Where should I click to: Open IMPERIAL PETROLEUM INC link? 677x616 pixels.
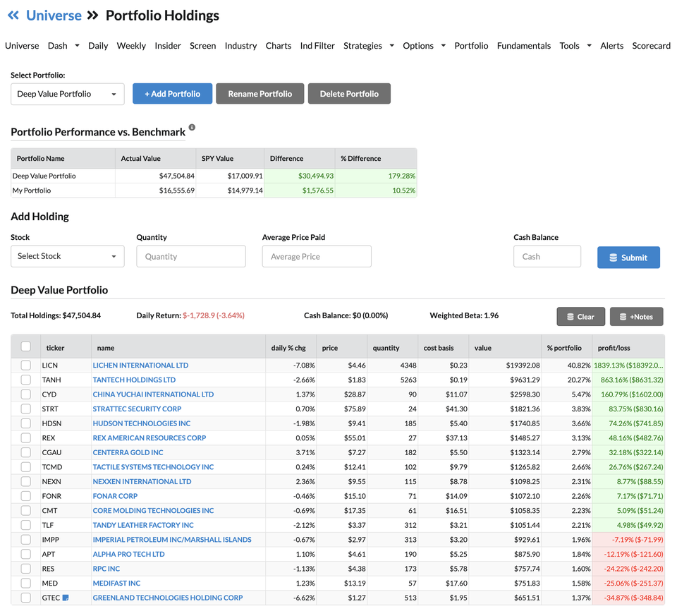pos(172,540)
